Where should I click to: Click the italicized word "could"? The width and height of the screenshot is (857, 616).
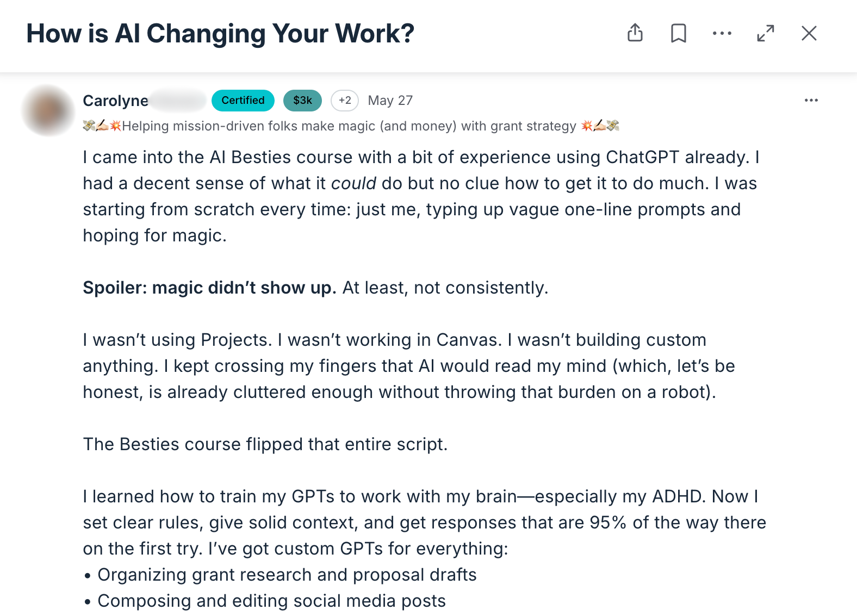(x=353, y=183)
